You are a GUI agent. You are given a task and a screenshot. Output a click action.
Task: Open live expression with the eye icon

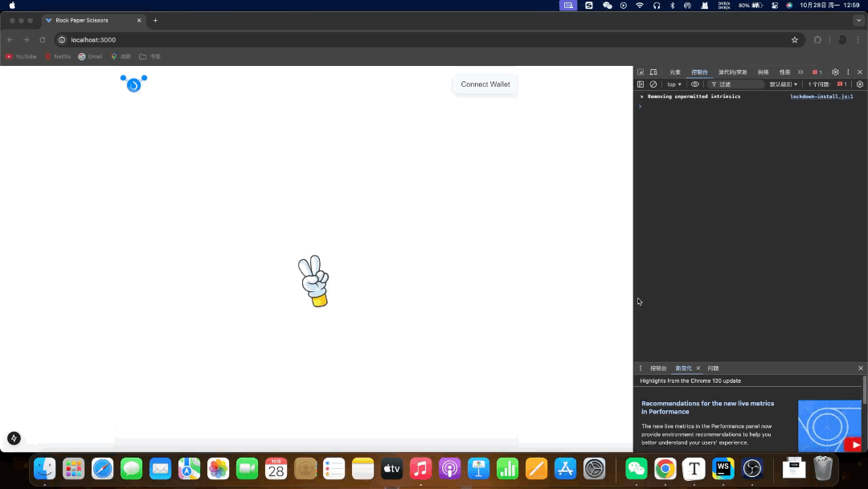pyautogui.click(x=695, y=84)
